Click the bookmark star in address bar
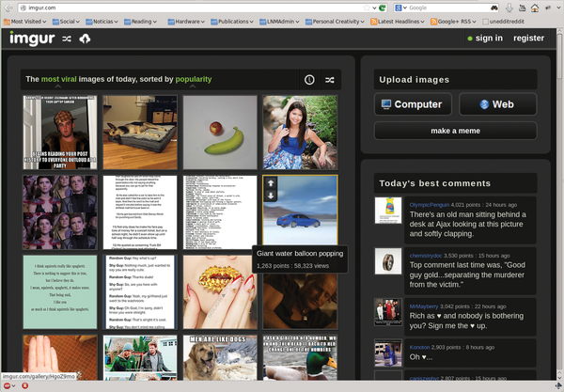The image size is (564, 392). [367, 8]
